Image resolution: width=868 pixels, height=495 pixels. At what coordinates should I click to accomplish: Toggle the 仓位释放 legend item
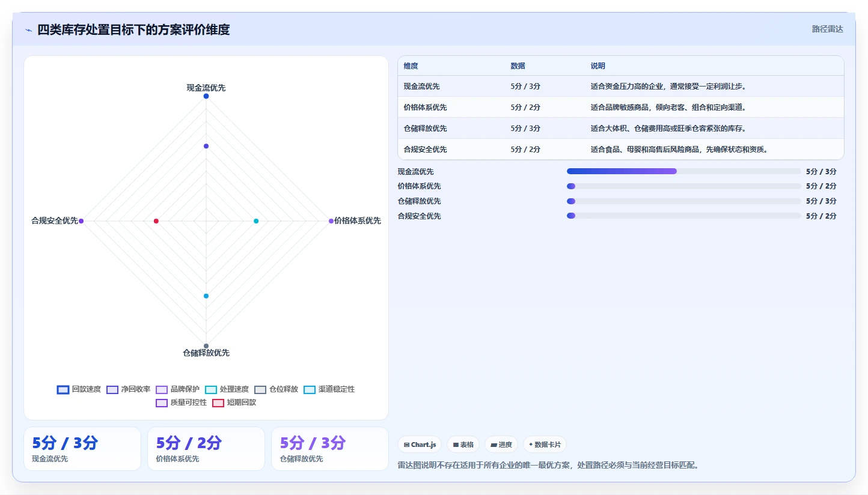point(277,389)
